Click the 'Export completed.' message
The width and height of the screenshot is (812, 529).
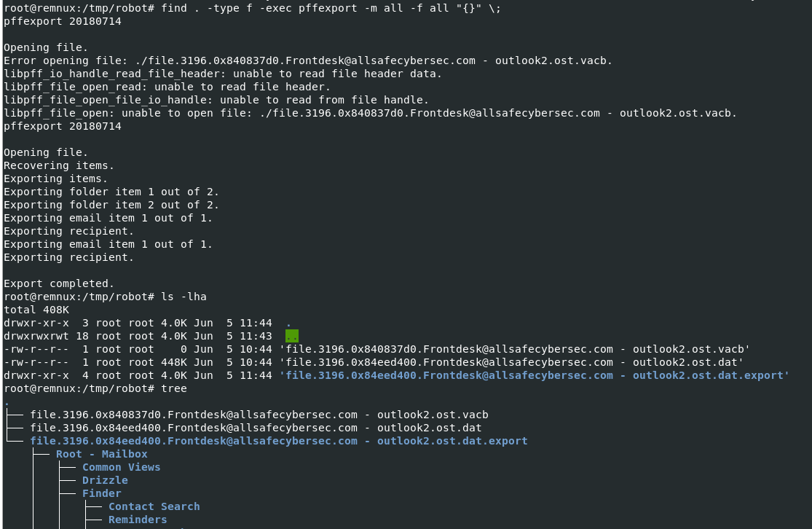point(59,283)
